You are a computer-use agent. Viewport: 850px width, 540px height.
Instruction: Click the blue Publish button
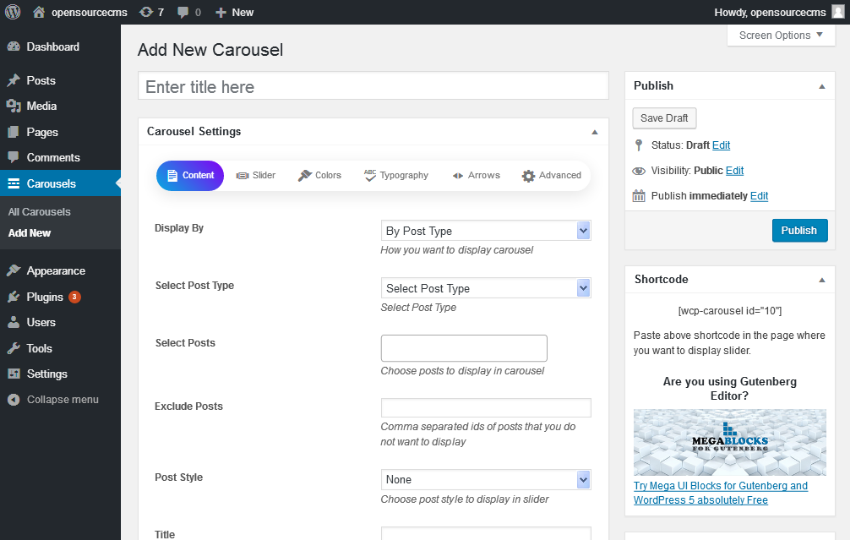pos(800,230)
